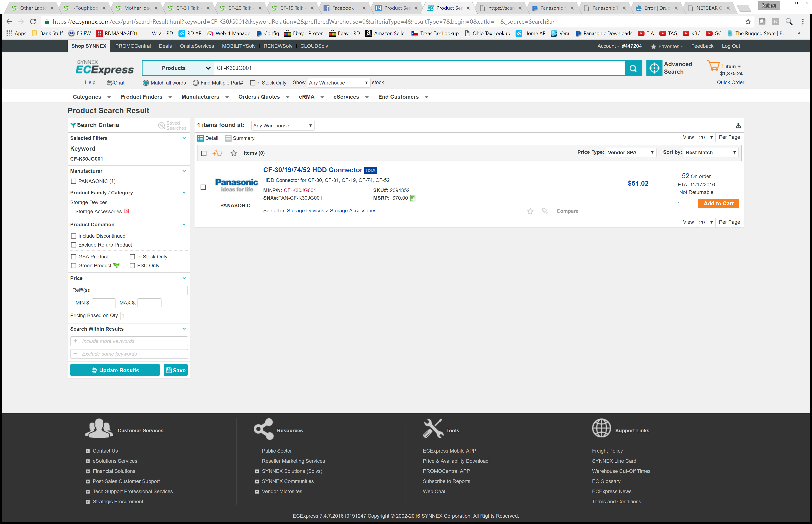The height and width of the screenshot is (524, 812).
Task: Reload the page
Action: click(x=33, y=21)
